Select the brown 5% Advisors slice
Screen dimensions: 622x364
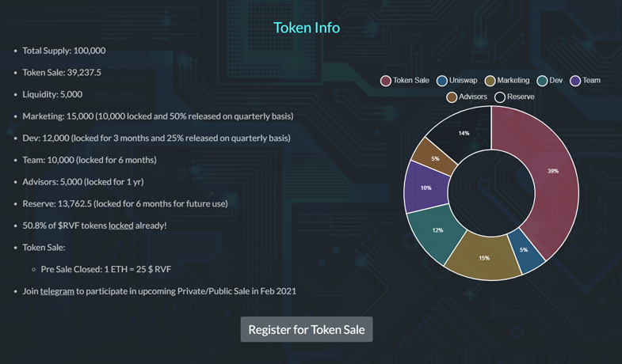point(434,157)
